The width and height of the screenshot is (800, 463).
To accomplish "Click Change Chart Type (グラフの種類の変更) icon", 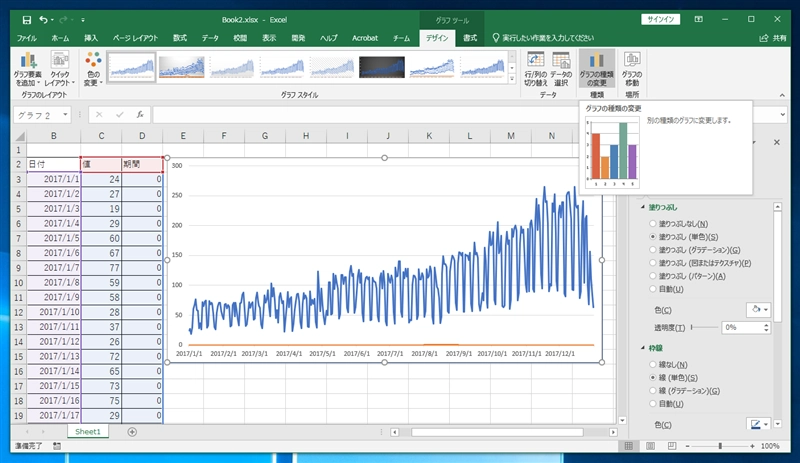I will pyautogui.click(x=596, y=69).
